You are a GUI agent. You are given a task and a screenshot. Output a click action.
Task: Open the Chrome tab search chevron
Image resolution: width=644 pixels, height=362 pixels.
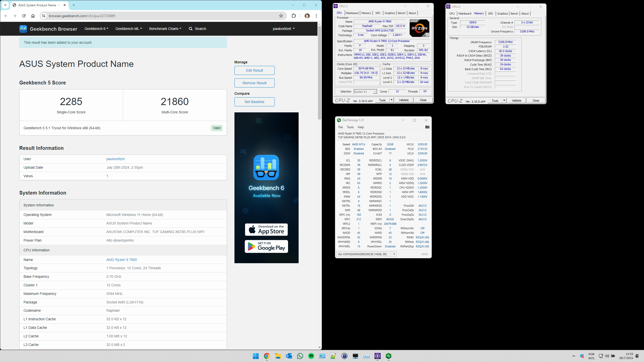coord(5,5)
